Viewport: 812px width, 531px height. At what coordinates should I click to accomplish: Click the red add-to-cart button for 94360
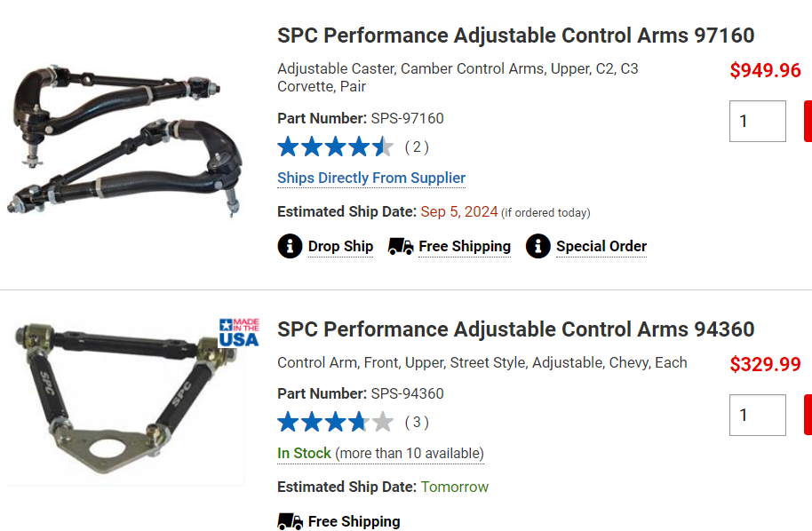click(x=808, y=414)
